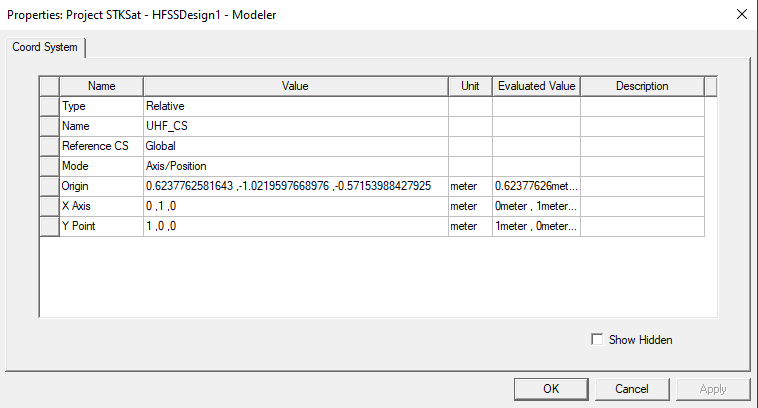This screenshot has width=758, height=408.
Task: Enable the Show Hidden checkbox
Action: (x=598, y=340)
